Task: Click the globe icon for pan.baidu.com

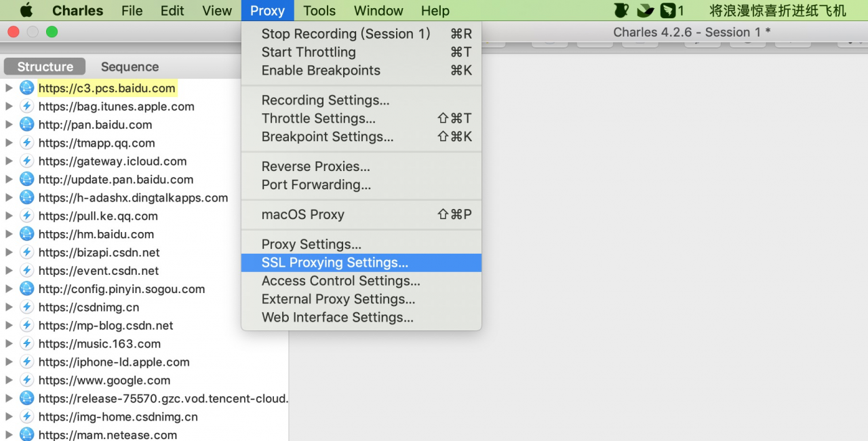Action: click(x=26, y=124)
